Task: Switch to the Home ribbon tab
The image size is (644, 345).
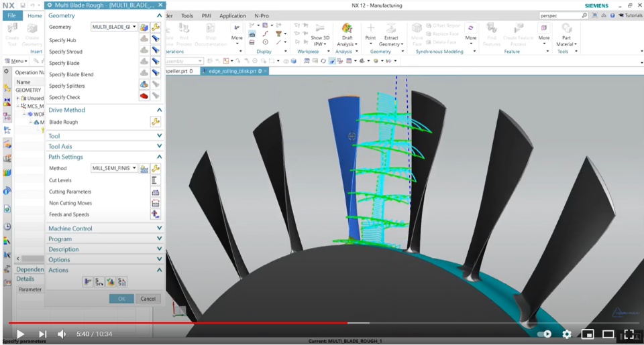Action: [x=34, y=15]
